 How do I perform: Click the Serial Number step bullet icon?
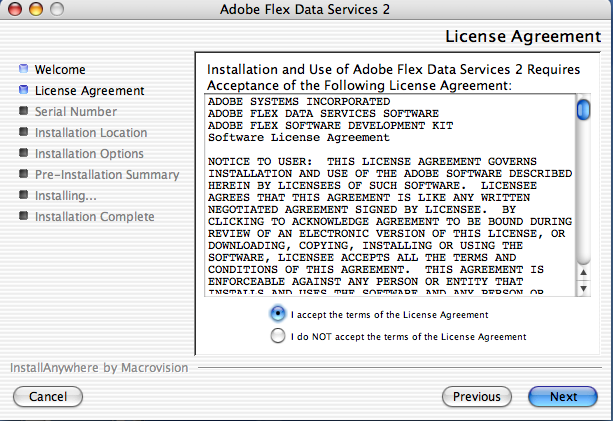[23, 111]
